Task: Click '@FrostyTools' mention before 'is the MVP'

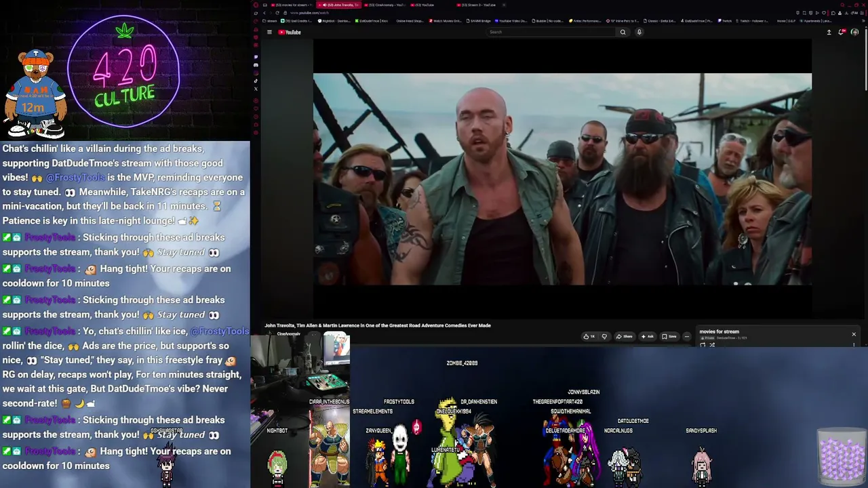Action: 75,178
